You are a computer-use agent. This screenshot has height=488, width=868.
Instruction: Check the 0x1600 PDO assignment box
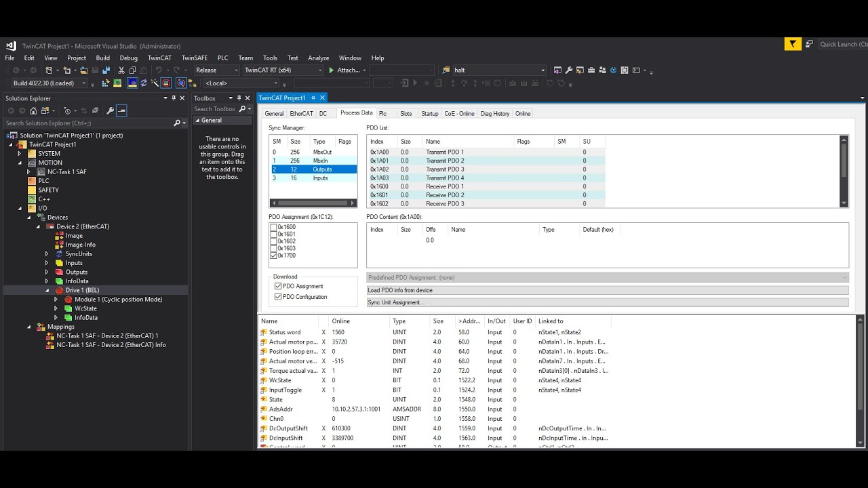[x=273, y=227]
